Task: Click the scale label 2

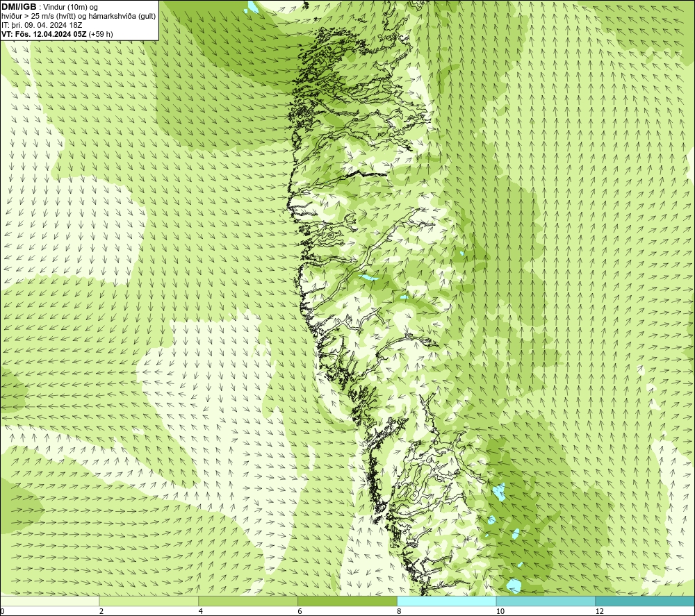Action: 101,611
